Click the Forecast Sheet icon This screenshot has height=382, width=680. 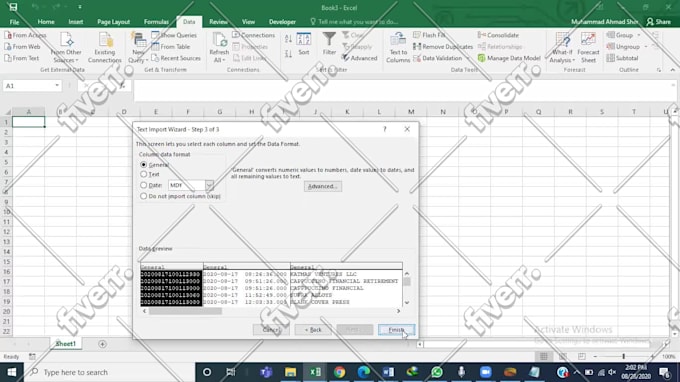tap(588, 40)
